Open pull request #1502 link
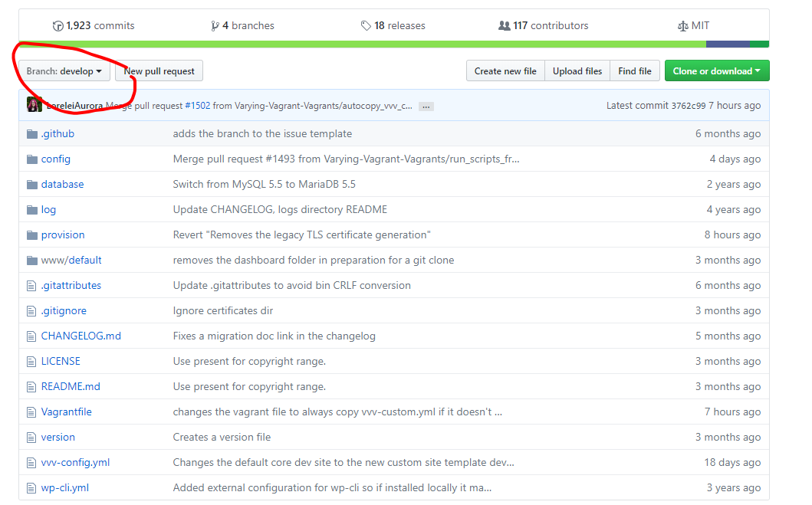 pyautogui.click(x=198, y=106)
